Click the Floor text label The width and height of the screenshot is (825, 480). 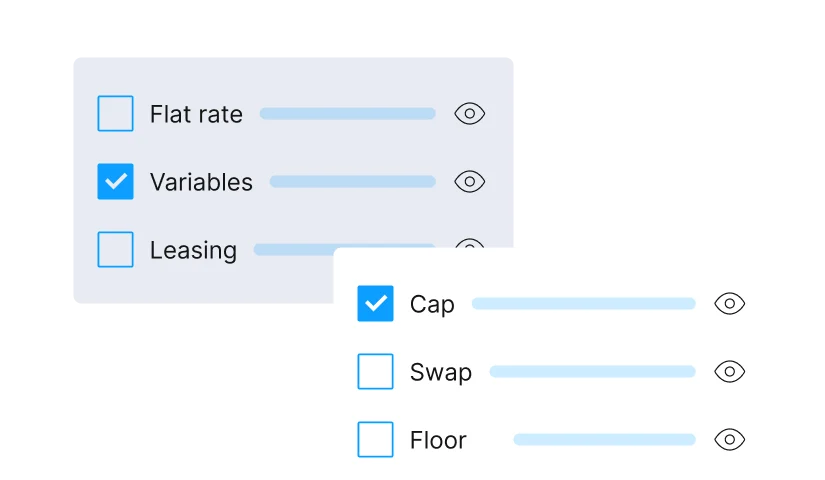coord(438,439)
